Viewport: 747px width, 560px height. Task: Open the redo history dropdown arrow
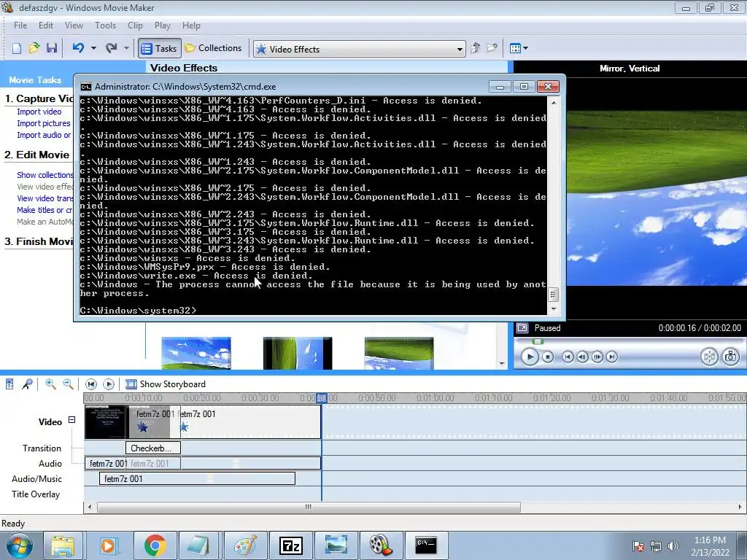[x=126, y=48]
